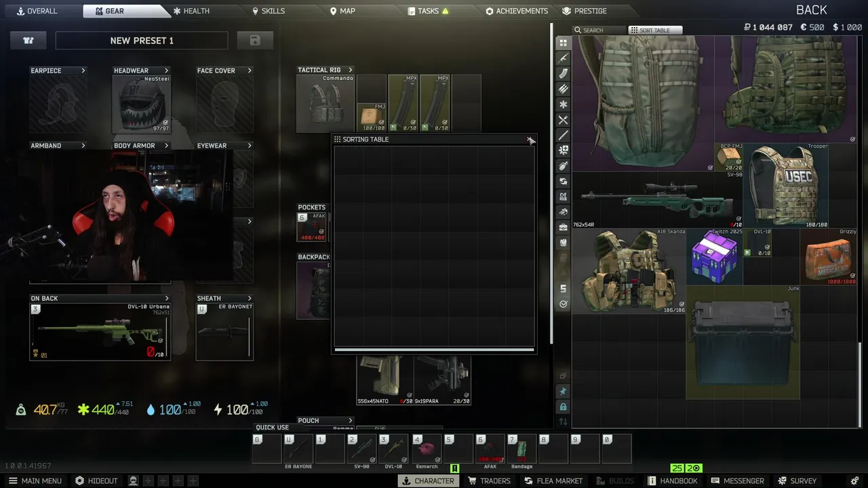Filter stash by medical cross icon
The height and width of the screenshot is (488, 868).
tap(563, 150)
